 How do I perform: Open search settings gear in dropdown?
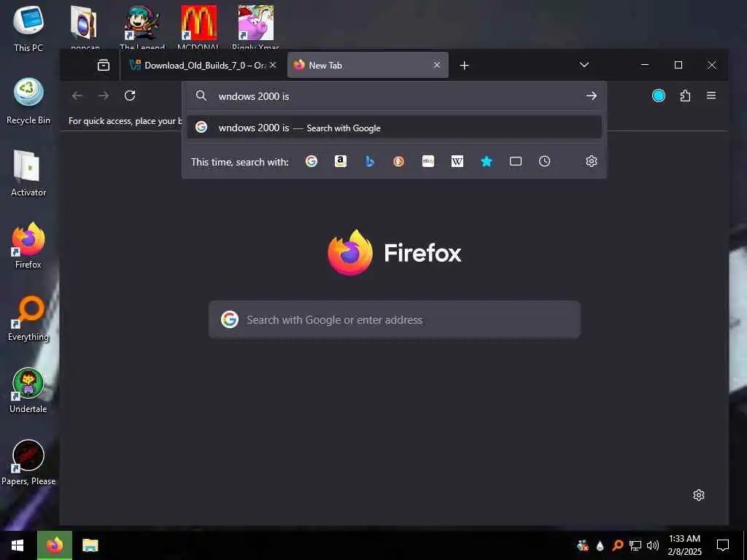(x=591, y=161)
